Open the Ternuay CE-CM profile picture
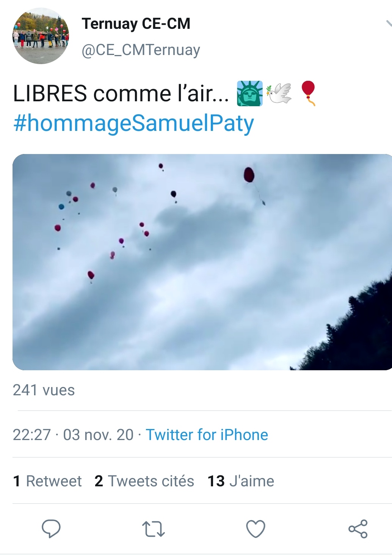This screenshot has width=392, height=555. pyautogui.click(x=41, y=36)
